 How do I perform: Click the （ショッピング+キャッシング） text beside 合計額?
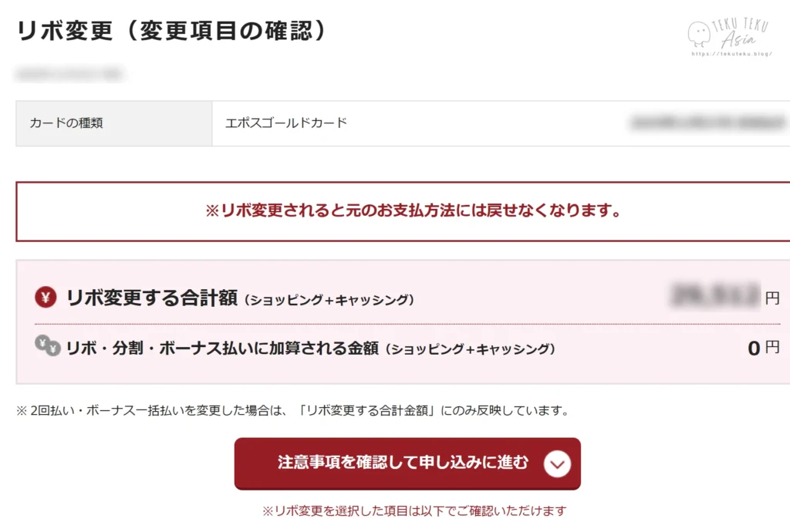point(329,300)
